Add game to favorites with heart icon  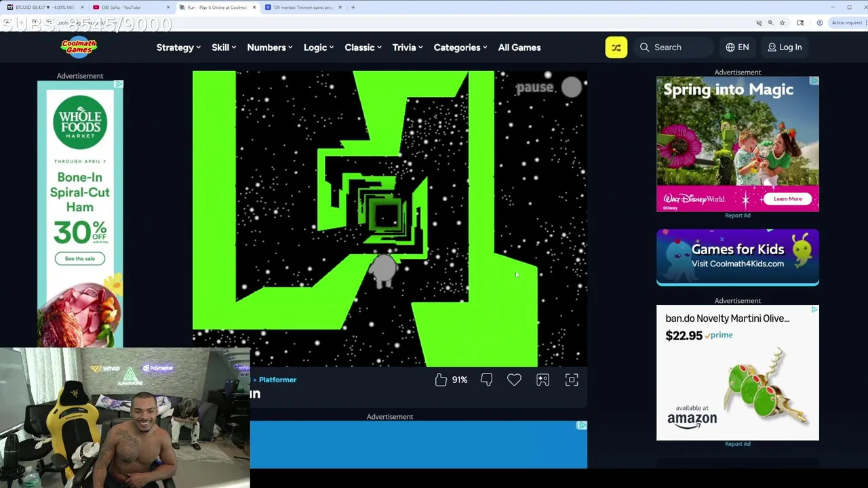514,380
